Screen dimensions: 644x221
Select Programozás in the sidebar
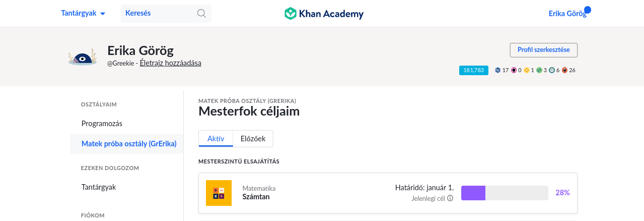pos(102,123)
